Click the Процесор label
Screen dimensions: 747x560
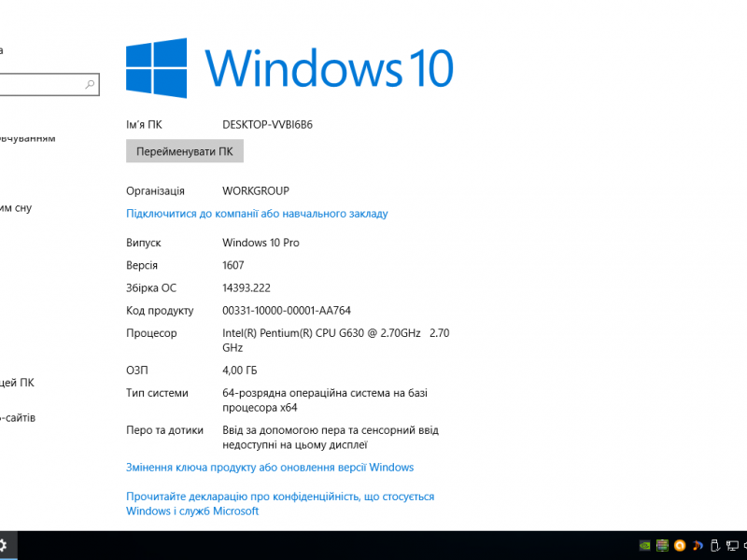[x=151, y=333]
